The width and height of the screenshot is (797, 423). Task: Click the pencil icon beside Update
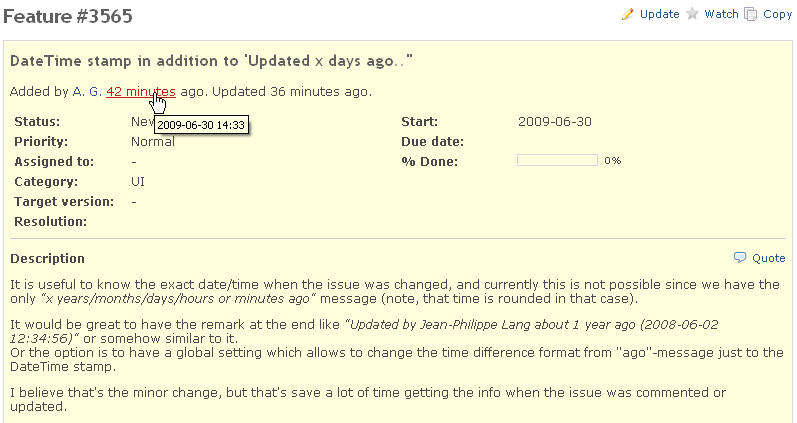click(627, 14)
